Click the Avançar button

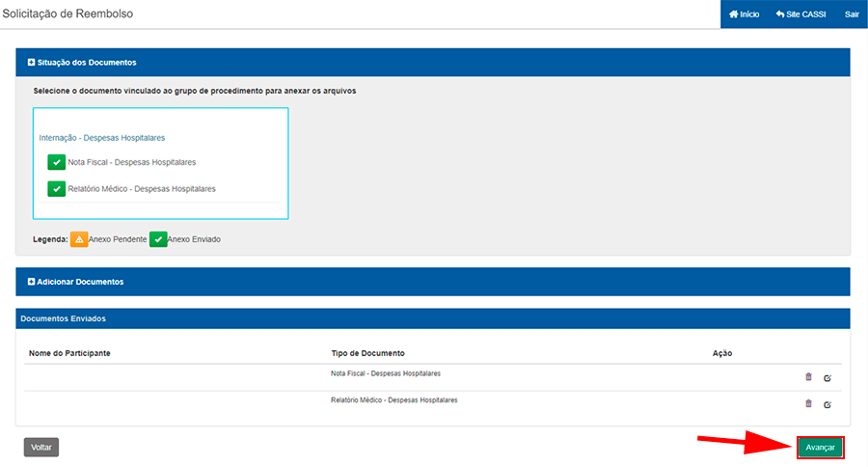[821, 448]
